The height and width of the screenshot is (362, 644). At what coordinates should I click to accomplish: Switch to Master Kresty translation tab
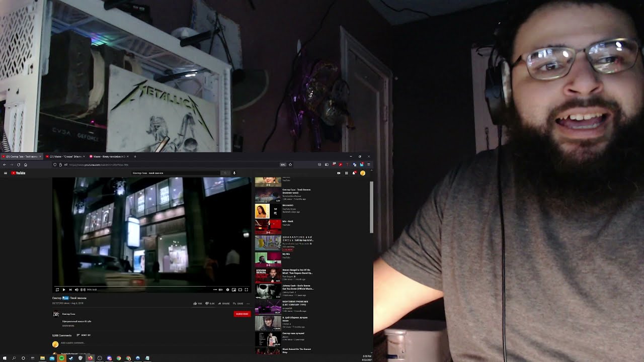pyautogui.click(x=108, y=156)
